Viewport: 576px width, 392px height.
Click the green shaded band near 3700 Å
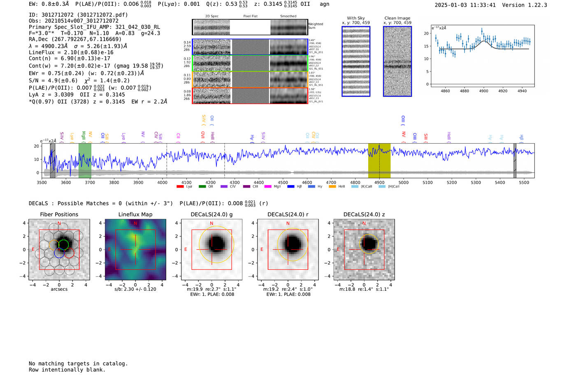pos(85,161)
